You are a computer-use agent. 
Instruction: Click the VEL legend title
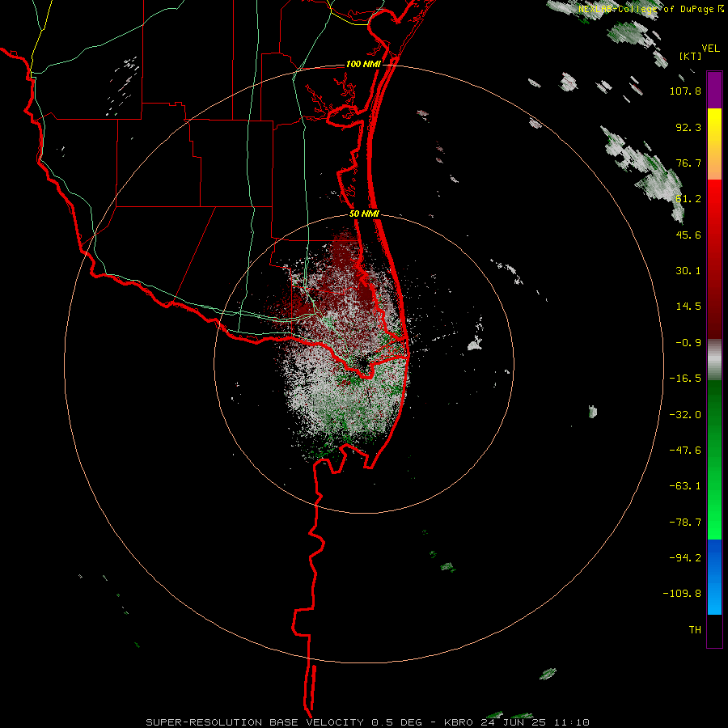710,48
